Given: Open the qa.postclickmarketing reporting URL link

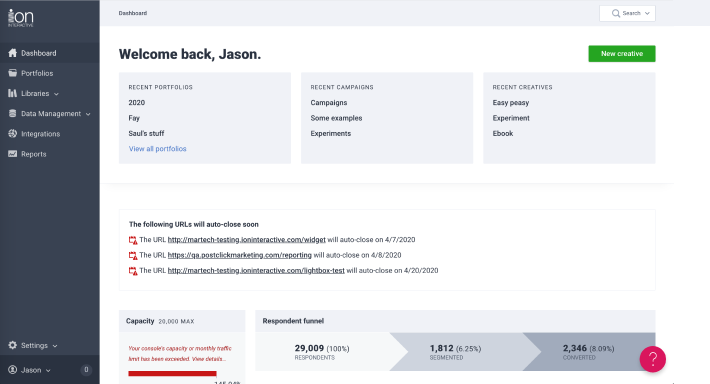Looking at the screenshot, I should pos(240,255).
